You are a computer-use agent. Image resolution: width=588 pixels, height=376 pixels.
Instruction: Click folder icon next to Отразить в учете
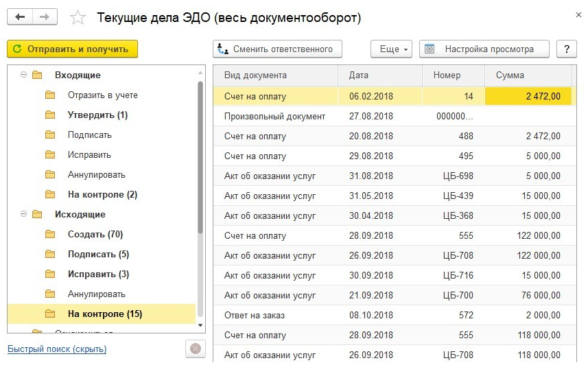click(50, 95)
